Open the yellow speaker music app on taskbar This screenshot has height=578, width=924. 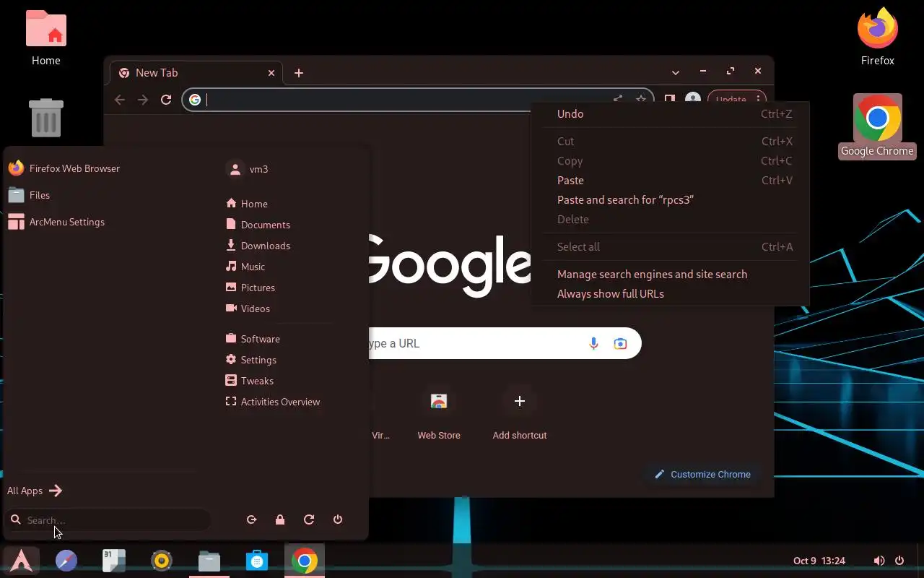click(162, 561)
